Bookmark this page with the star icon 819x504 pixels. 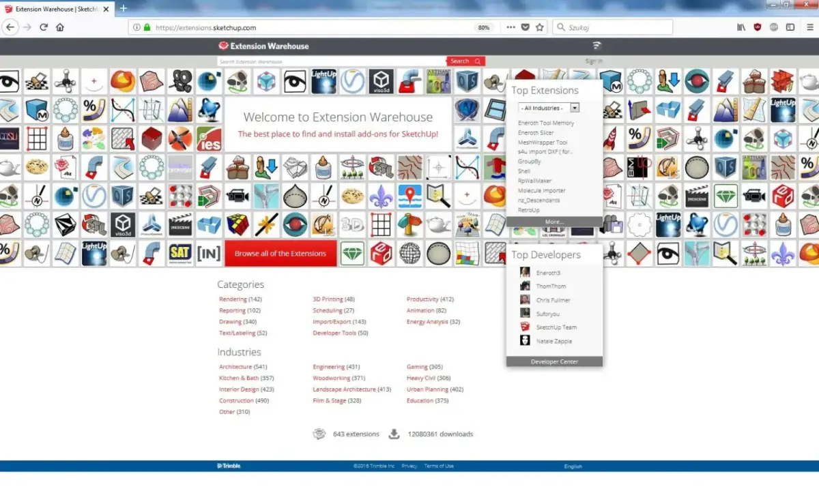pyautogui.click(x=540, y=27)
